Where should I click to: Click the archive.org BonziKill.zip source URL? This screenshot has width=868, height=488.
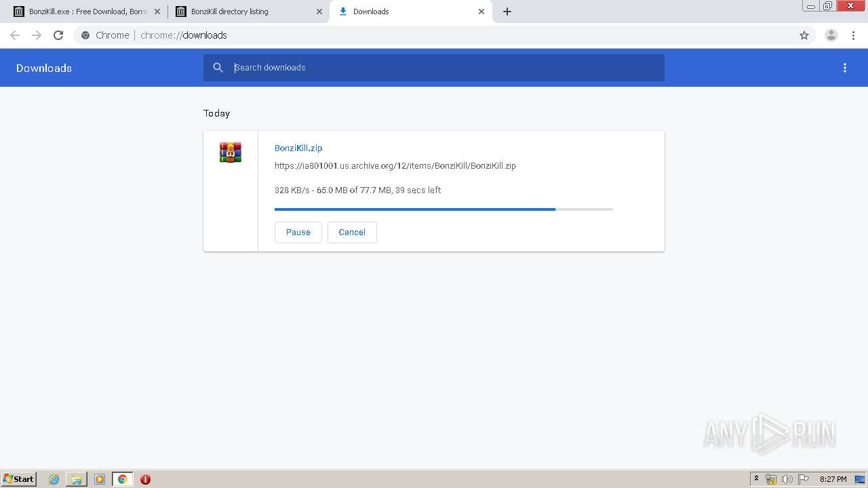click(395, 165)
